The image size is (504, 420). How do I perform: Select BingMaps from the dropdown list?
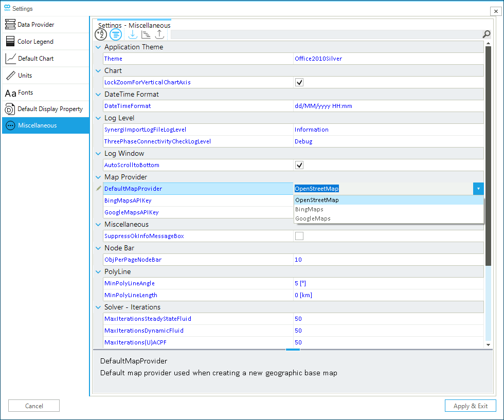point(309,209)
